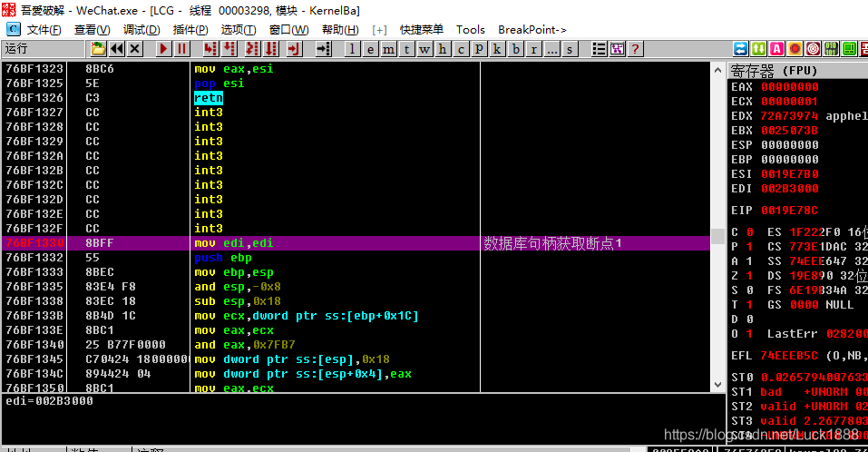The height and width of the screenshot is (452, 868).
Task: Click the pink 'A' plugin icon
Action: point(777,49)
